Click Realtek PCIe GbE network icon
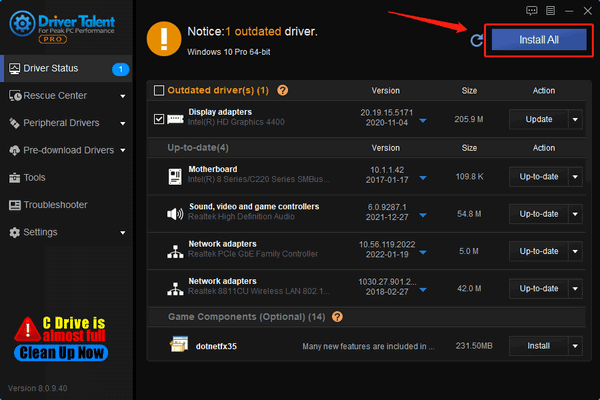This screenshot has height=400, width=600. point(175,251)
